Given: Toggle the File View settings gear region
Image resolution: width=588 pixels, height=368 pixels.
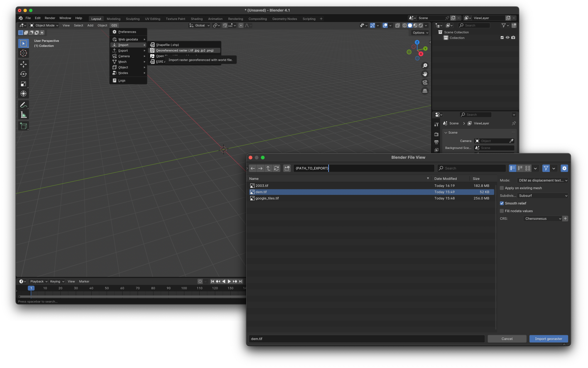Looking at the screenshot, I should tap(564, 168).
